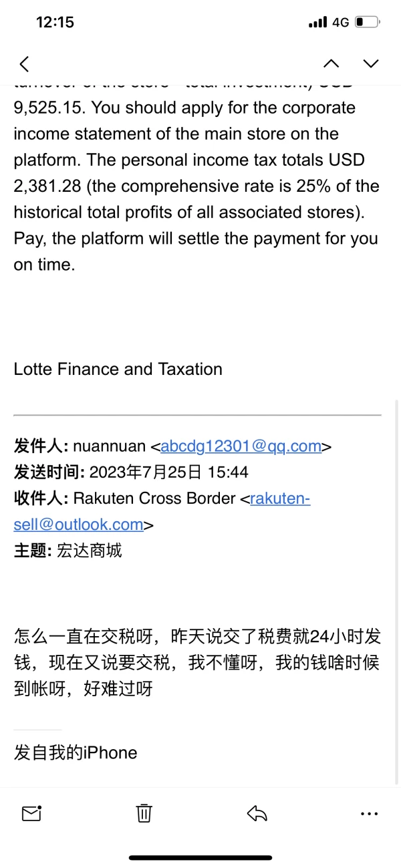Tap cellular signal bars indicator
401x868 pixels.
click(x=317, y=23)
